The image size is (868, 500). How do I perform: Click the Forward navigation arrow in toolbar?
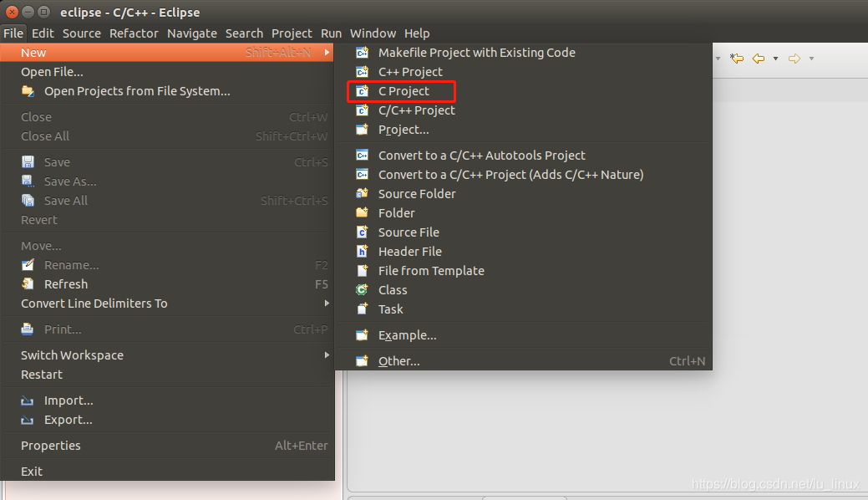[x=794, y=59]
